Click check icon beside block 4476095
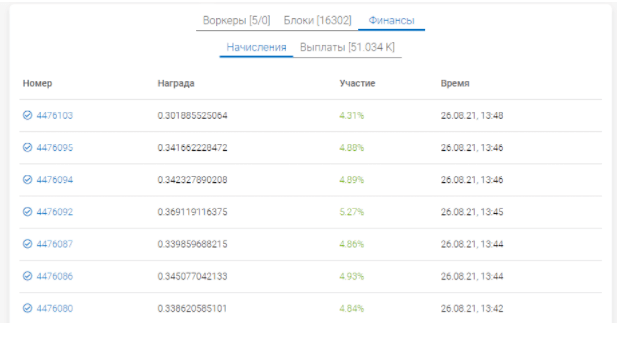This screenshot has height=364, width=617. [27, 148]
